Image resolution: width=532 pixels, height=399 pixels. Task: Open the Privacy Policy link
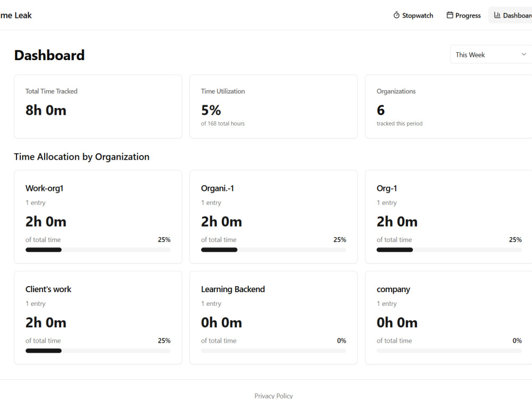[x=273, y=396]
